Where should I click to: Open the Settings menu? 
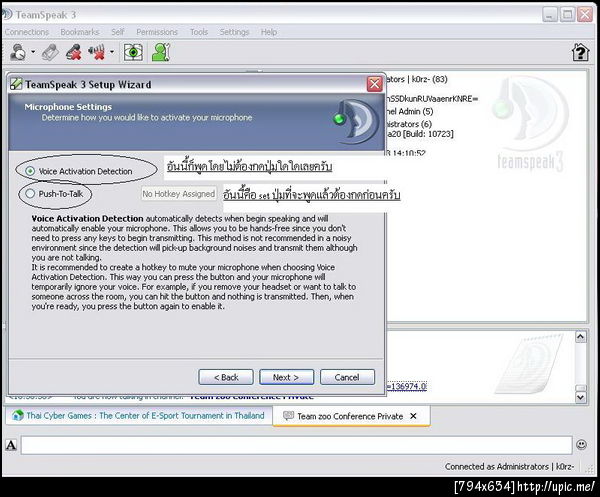point(234,32)
